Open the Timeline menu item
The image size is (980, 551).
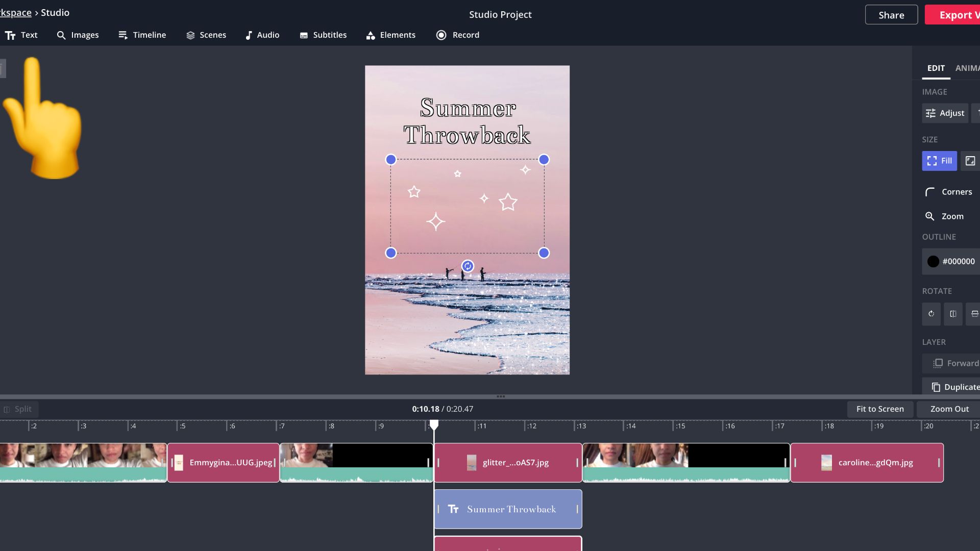(142, 35)
